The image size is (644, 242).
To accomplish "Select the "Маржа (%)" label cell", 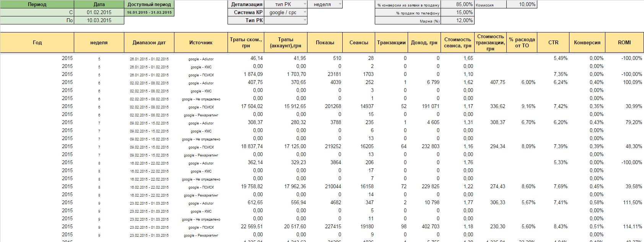I will point(408,21).
